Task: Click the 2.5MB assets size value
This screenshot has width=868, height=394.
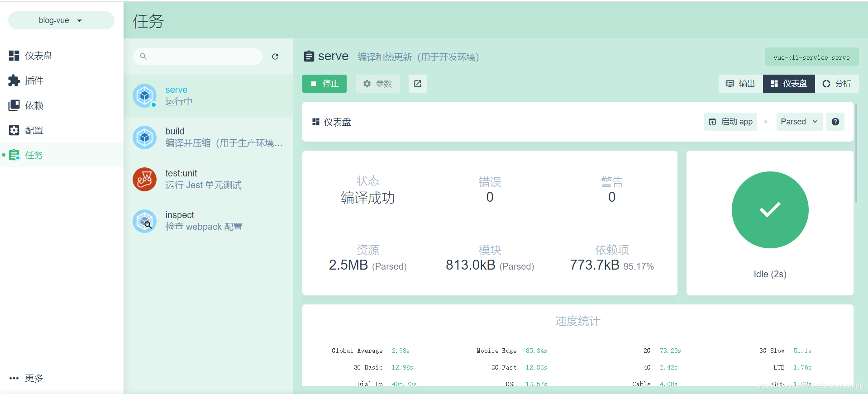Action: [x=348, y=265]
